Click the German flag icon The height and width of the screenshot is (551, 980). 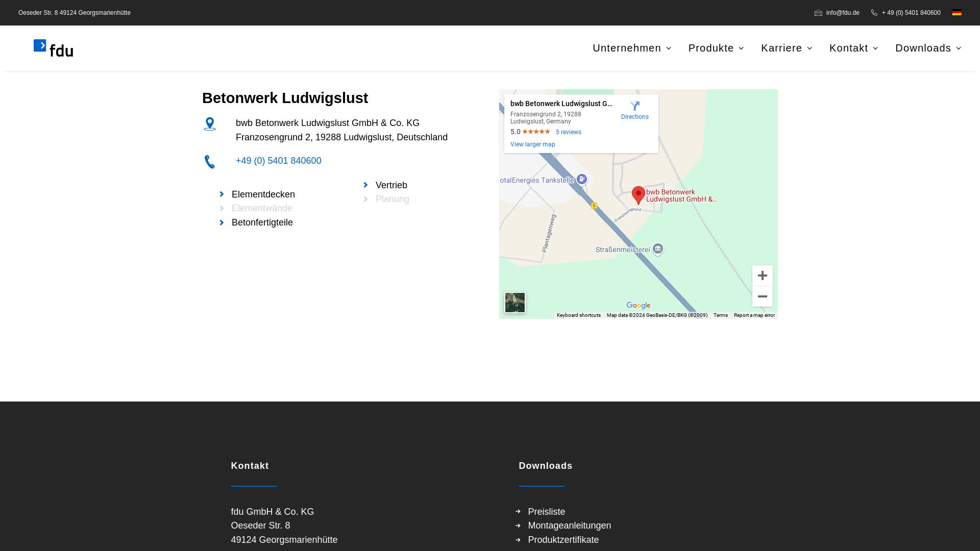(957, 13)
